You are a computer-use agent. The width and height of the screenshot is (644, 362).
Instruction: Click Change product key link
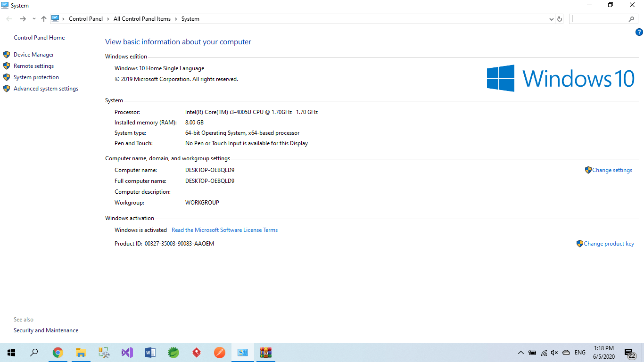[x=609, y=244]
